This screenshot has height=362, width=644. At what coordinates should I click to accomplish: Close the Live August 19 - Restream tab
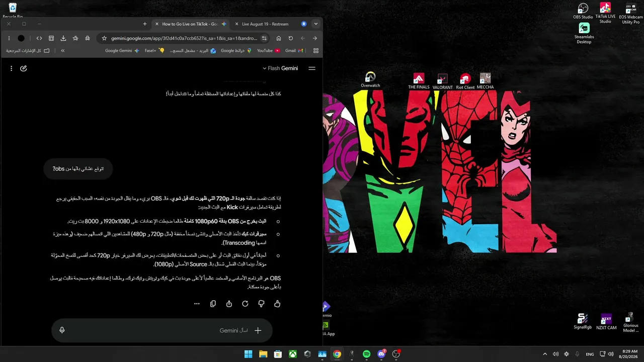coord(236,24)
